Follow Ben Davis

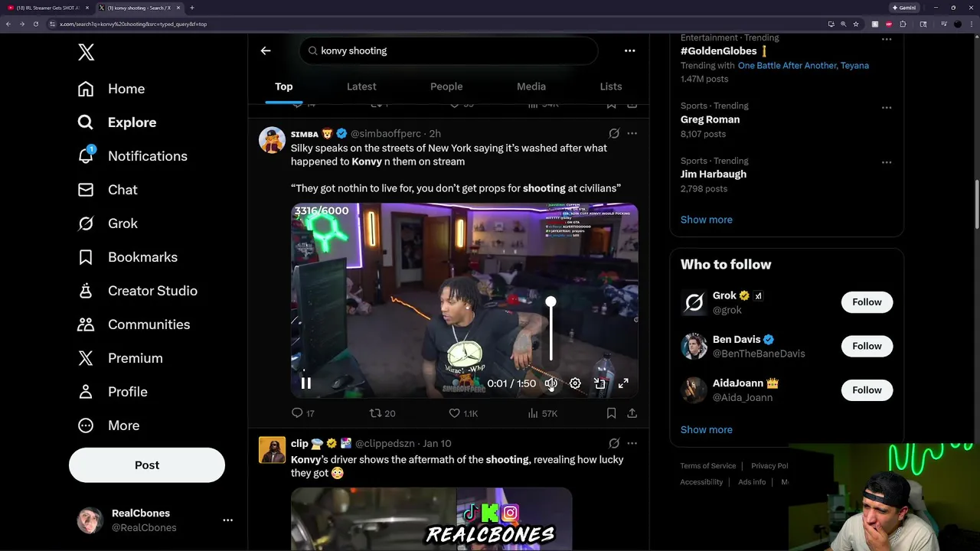point(867,346)
